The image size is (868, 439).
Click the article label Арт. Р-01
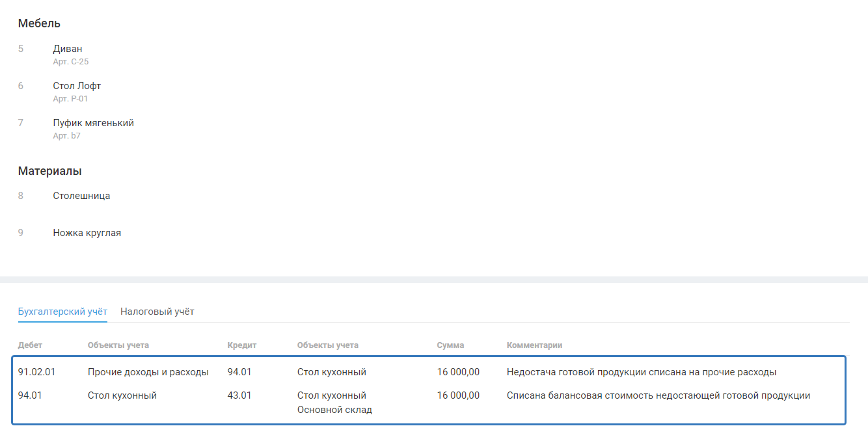pos(70,99)
